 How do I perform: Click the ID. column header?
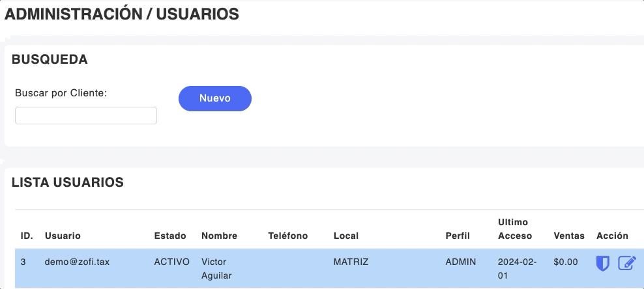tap(27, 236)
